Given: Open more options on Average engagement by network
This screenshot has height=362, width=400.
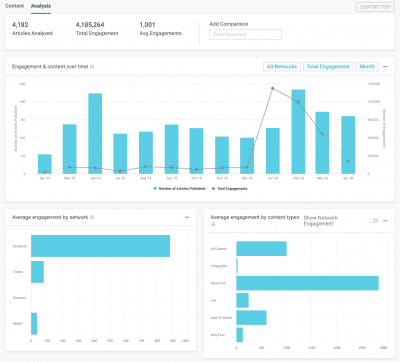Looking at the screenshot, I should point(187,217).
